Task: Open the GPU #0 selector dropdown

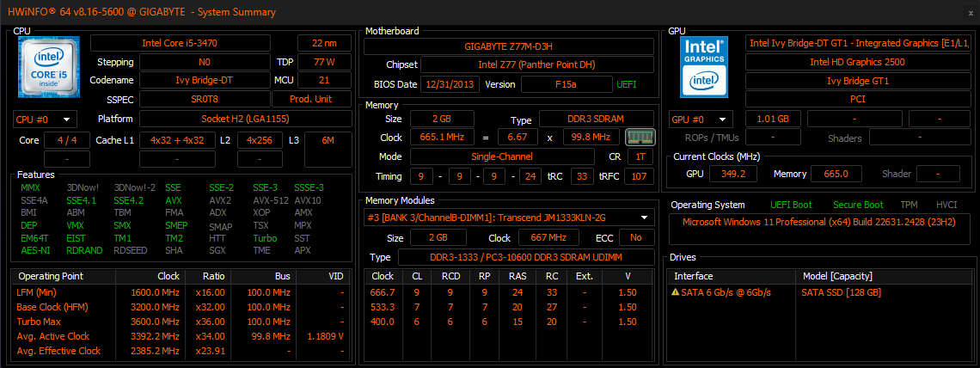Action: 700,119
